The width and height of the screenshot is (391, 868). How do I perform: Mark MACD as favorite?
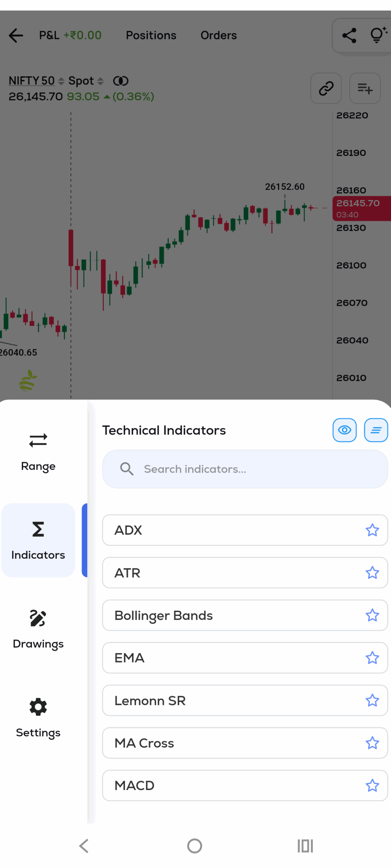coord(372,785)
